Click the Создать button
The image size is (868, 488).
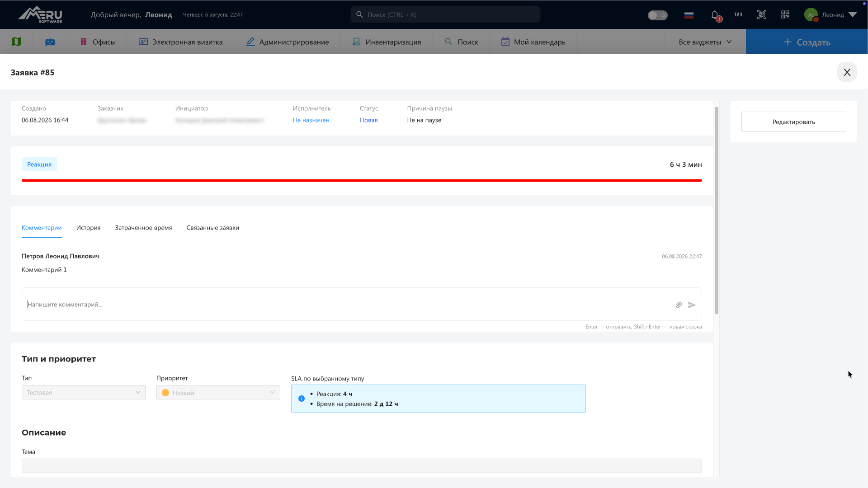[x=807, y=42]
